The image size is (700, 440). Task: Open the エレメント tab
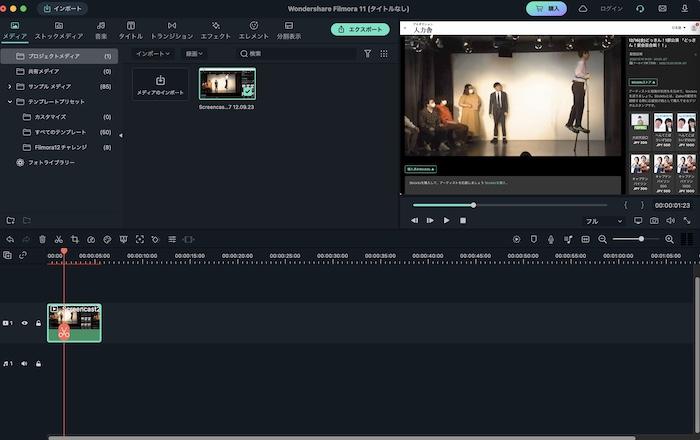[x=254, y=30]
